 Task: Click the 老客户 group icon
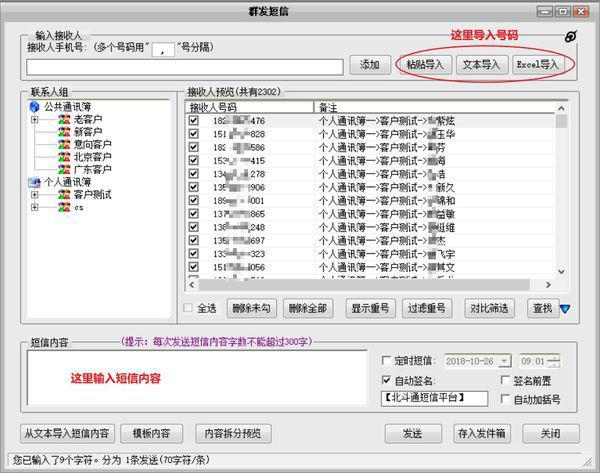tap(64, 119)
